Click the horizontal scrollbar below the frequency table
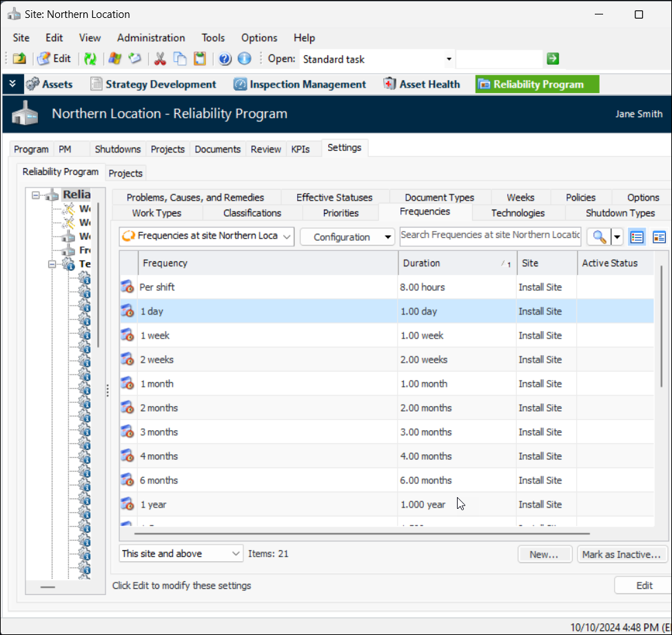Viewport: 672px width, 635px height. (x=362, y=533)
